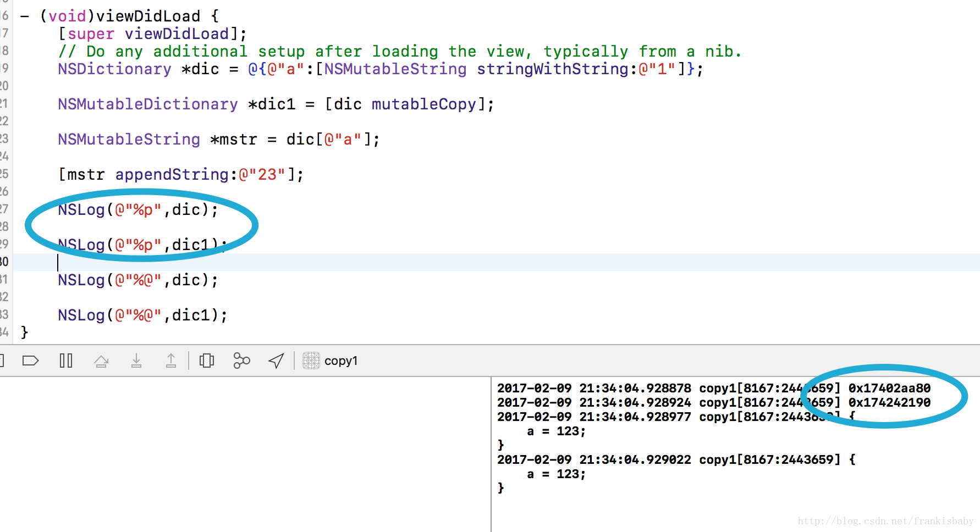Screen dimensions: 980x532
Task: Click the method's closing brace
Action: point(24,332)
